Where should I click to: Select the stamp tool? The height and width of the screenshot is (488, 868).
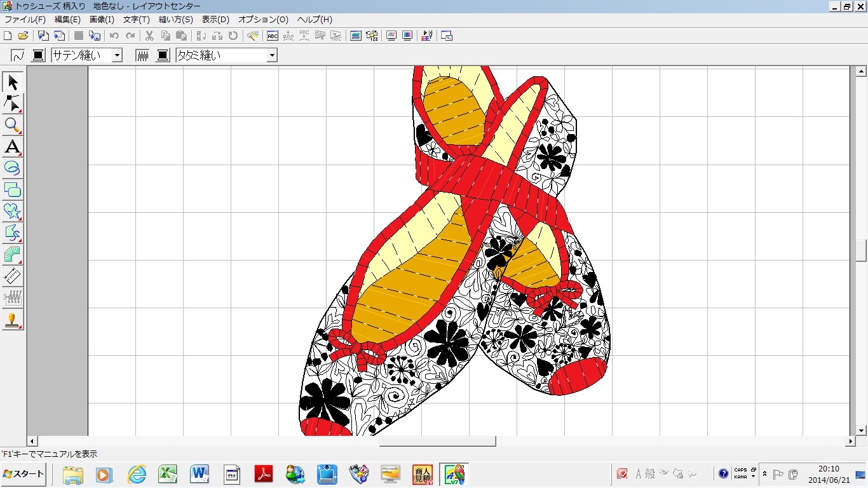(x=13, y=320)
